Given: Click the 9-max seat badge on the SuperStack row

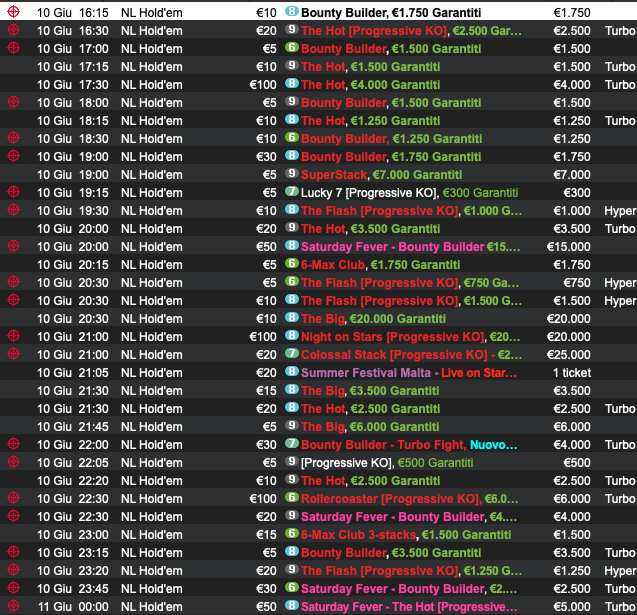Looking at the screenshot, I should coord(292,173).
